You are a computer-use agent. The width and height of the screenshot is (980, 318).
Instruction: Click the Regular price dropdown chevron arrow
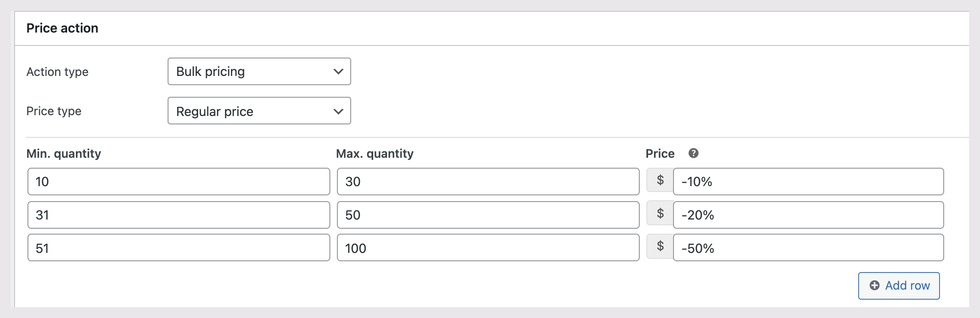pos(338,111)
